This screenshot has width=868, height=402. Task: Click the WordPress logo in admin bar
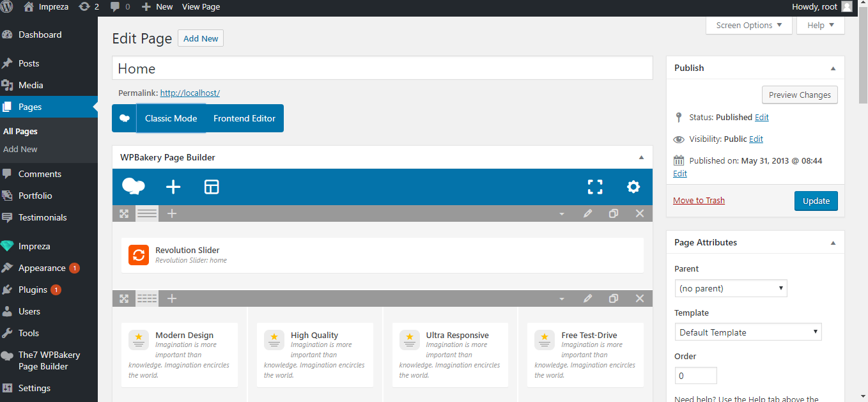tap(8, 6)
